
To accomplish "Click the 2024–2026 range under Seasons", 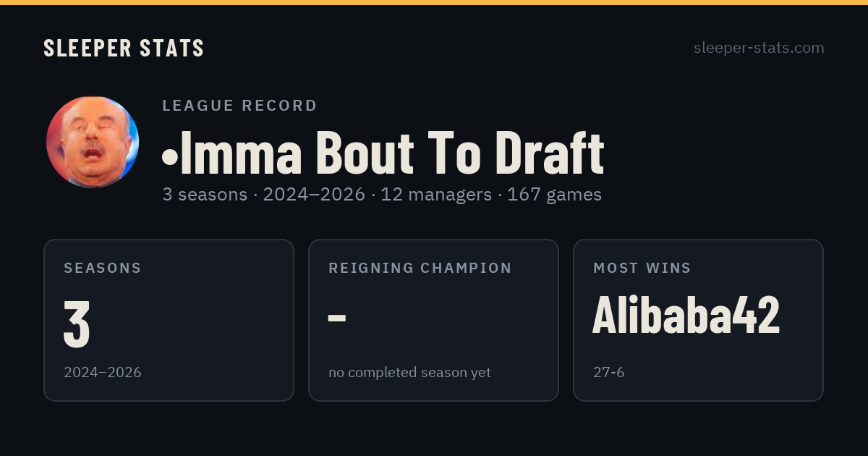I will pyautogui.click(x=103, y=372).
